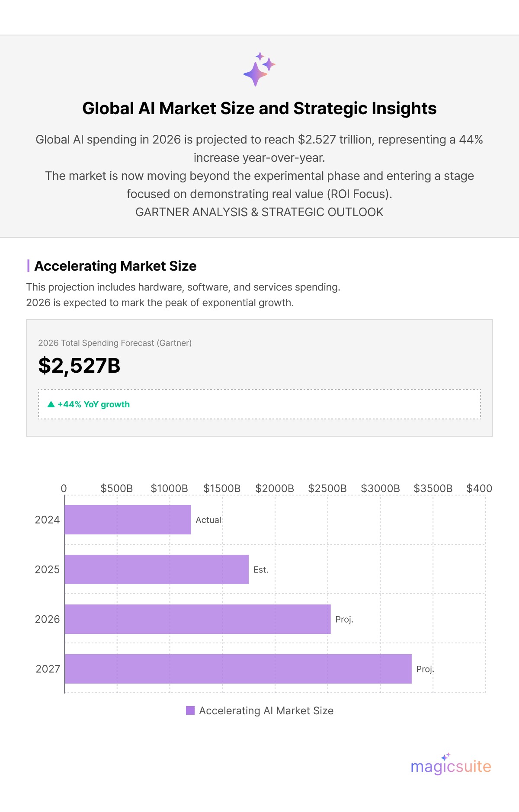Click the Gartner Analysis & Strategic Outlook text

pyautogui.click(x=259, y=212)
